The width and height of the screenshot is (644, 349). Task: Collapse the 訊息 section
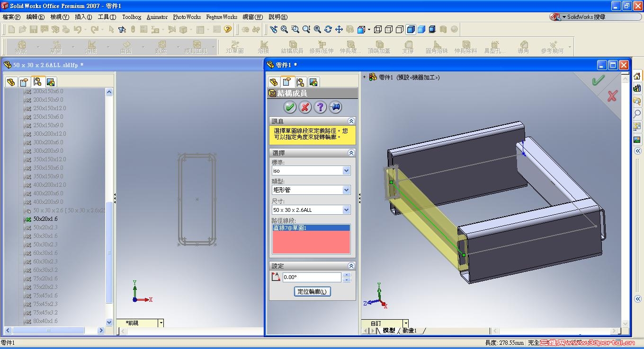pyautogui.click(x=351, y=121)
